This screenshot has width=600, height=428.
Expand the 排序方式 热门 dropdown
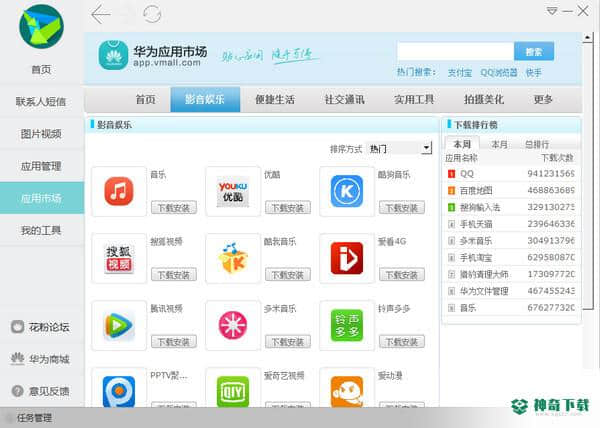tap(426, 148)
